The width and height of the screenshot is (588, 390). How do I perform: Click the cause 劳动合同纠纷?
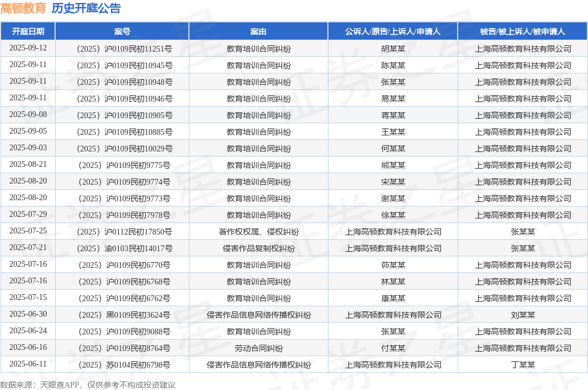(259, 348)
